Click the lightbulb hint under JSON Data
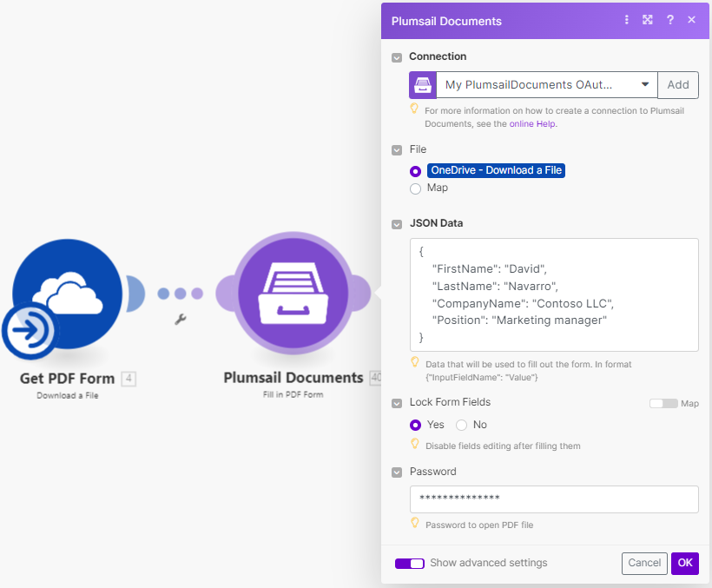Screen dimensions: 712x588 coord(414,362)
